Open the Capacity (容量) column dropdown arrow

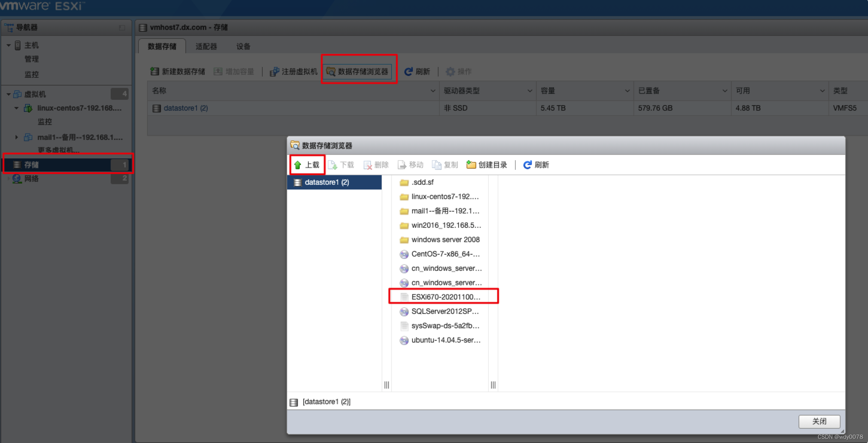[627, 91]
